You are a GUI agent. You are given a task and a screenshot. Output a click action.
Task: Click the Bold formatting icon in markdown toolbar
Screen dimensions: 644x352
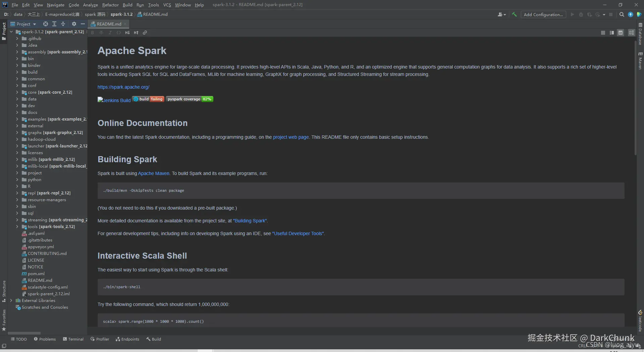(x=93, y=33)
